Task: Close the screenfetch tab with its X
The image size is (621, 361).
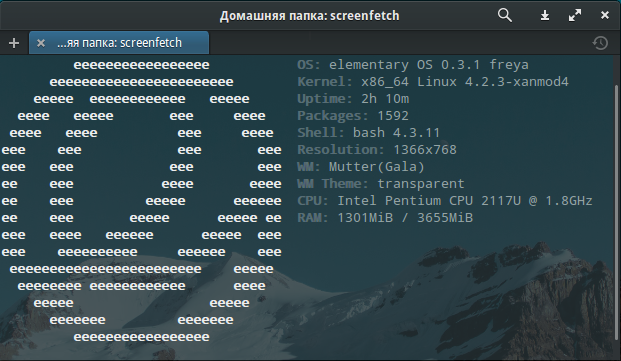Action: point(41,43)
